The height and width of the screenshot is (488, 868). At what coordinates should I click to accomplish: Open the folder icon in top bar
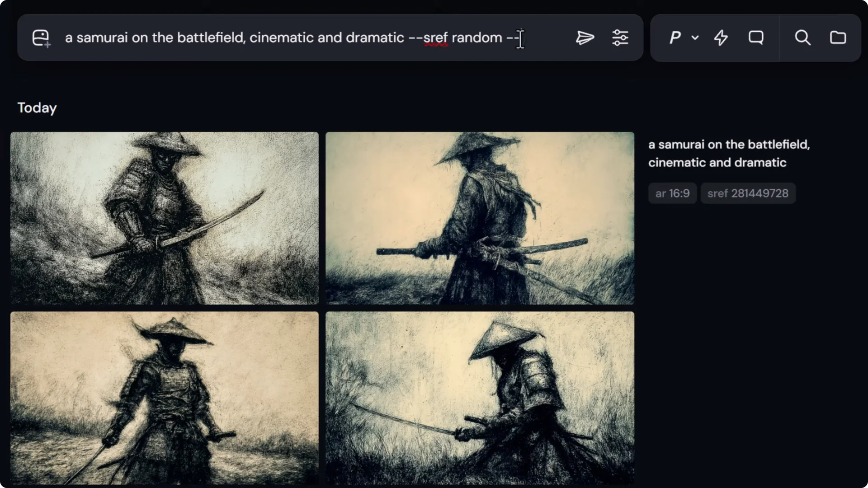coord(838,38)
